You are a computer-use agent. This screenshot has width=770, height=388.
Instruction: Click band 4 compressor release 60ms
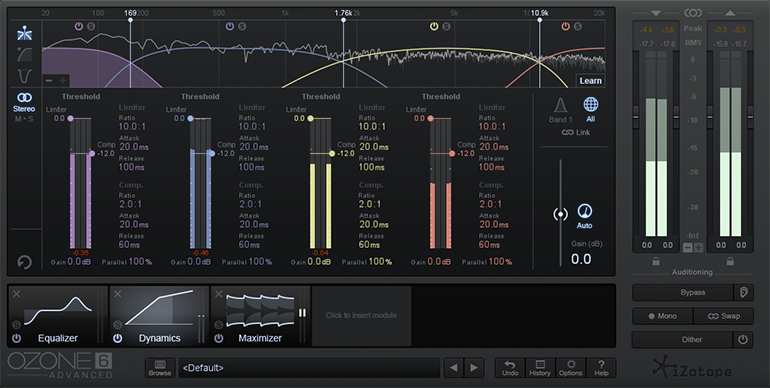(x=489, y=245)
